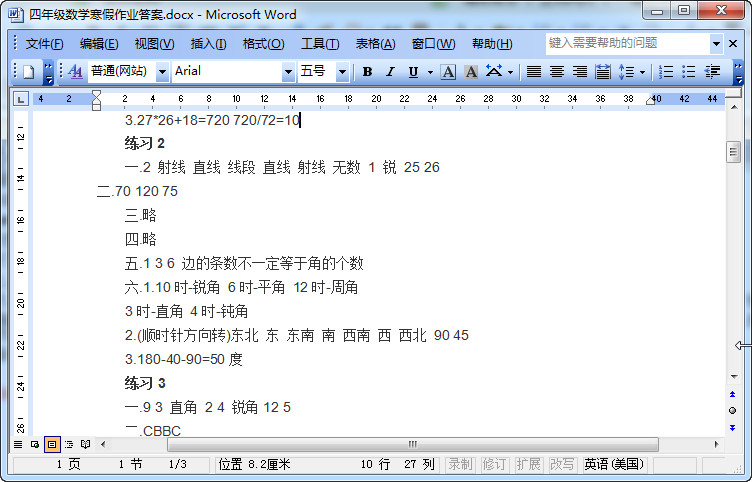Image resolution: width=752 pixels, height=482 pixels.
Task: Open the 视图(V) menu
Action: [154, 44]
